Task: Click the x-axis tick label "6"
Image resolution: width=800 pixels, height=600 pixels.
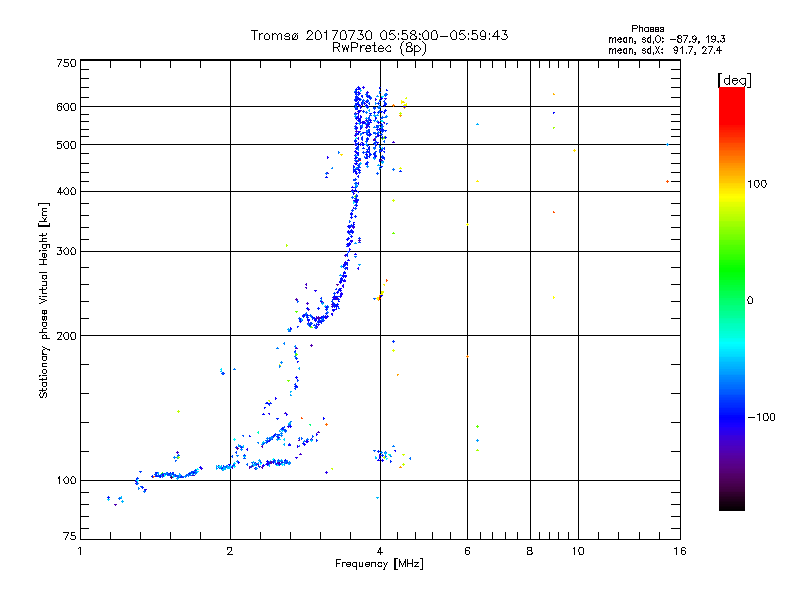Action: point(467,551)
